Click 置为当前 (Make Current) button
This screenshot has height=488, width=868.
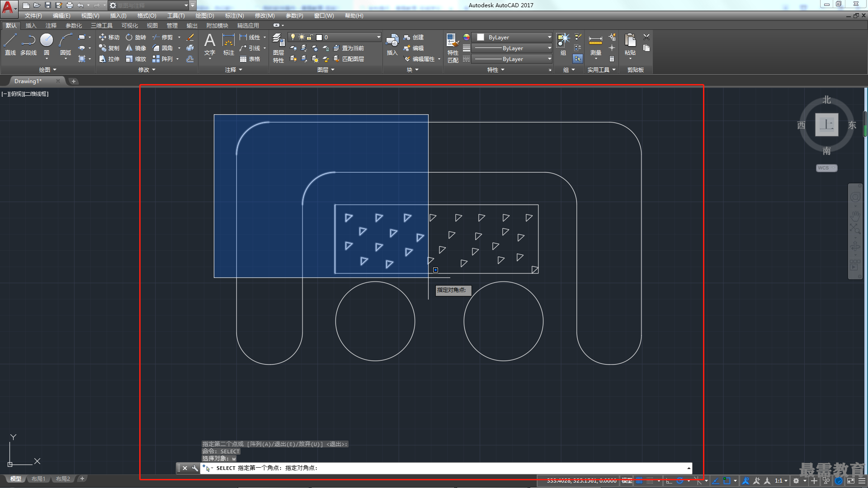[349, 48]
